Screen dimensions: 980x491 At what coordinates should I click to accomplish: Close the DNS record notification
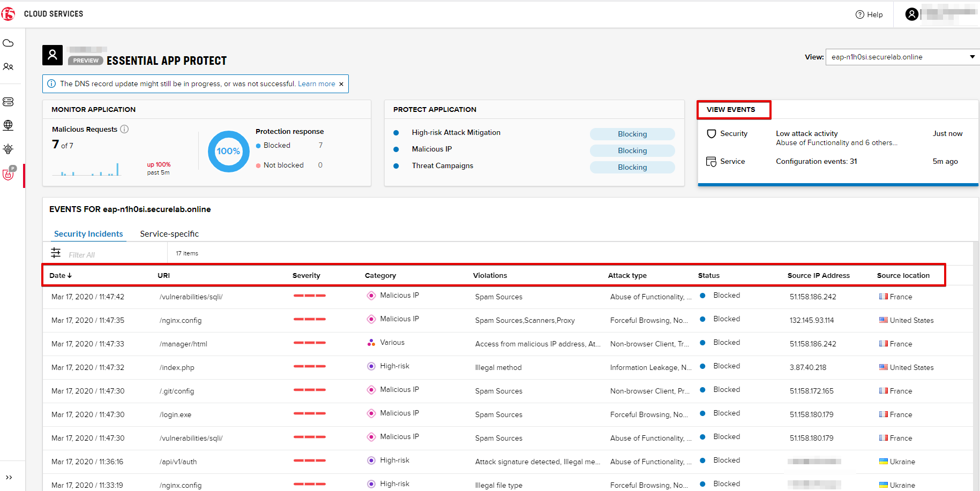point(341,84)
